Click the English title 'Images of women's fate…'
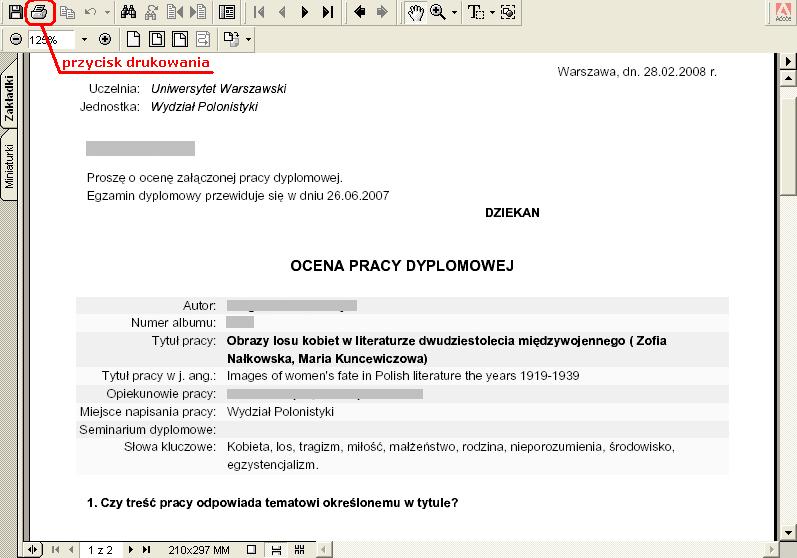Viewport: 797px width, 558px height. click(x=403, y=376)
